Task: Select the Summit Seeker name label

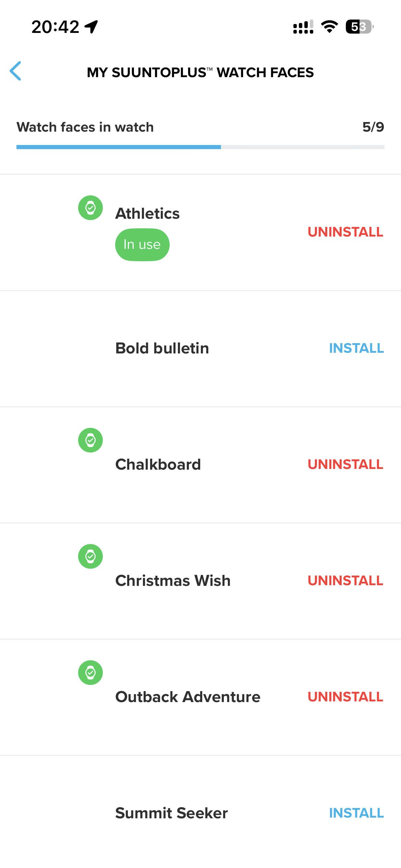Action: 171,813
